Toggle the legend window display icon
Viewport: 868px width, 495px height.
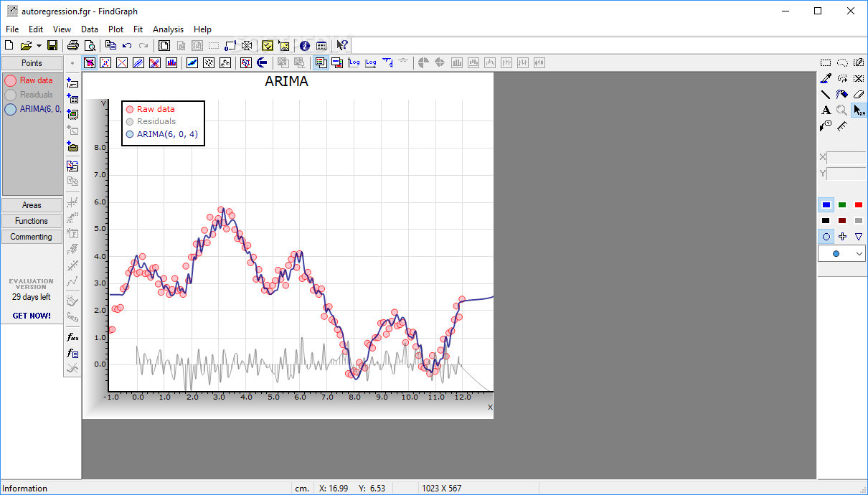click(x=321, y=62)
